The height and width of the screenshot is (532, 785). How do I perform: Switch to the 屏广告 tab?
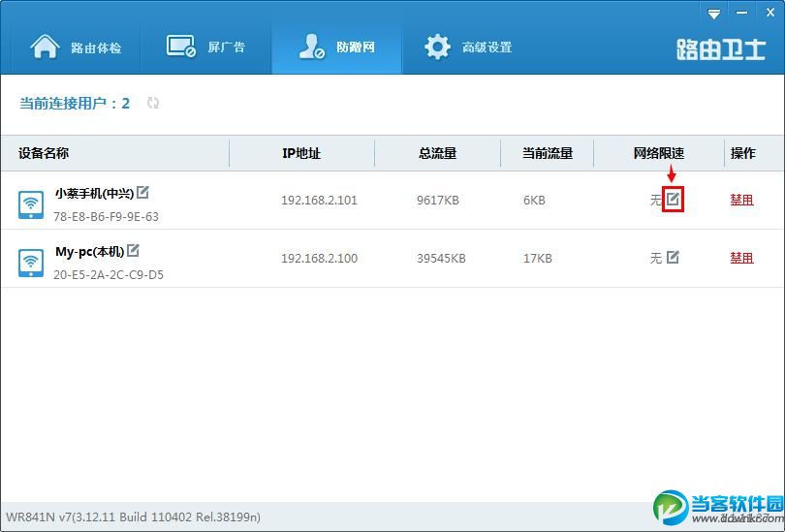click(205, 47)
